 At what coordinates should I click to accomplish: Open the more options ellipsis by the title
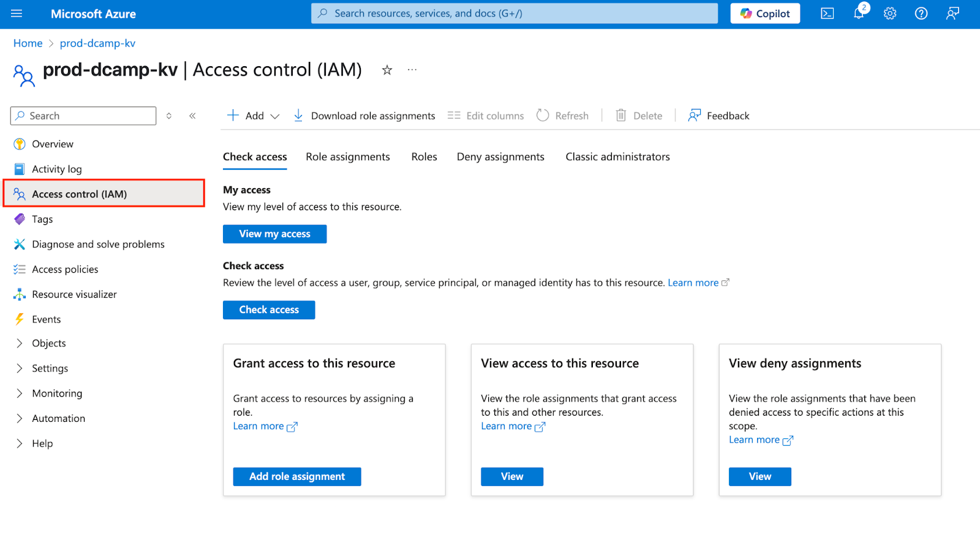(412, 70)
